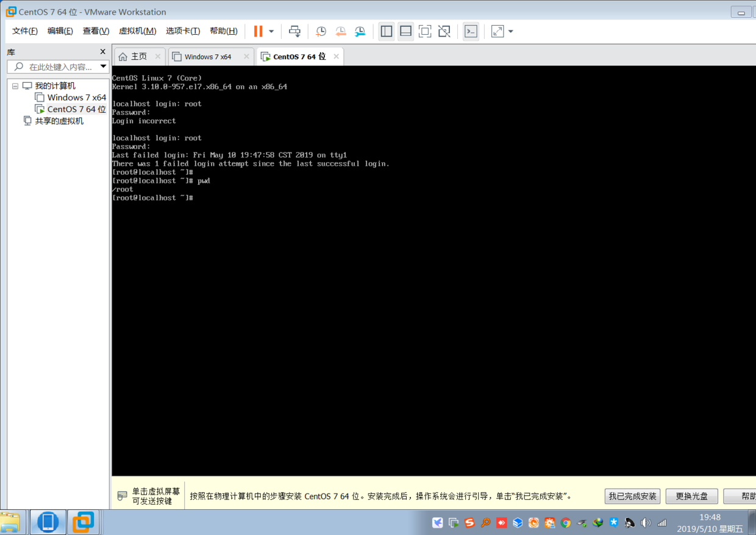Open the 帮助(H) menu
756x535 pixels.
(224, 30)
